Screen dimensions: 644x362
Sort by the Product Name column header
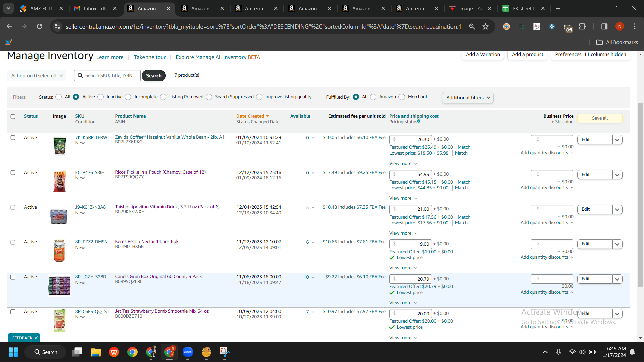pos(130,116)
